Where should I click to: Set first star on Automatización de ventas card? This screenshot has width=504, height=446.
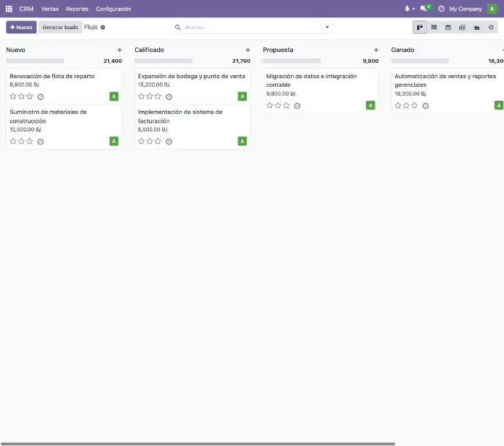[x=398, y=105]
